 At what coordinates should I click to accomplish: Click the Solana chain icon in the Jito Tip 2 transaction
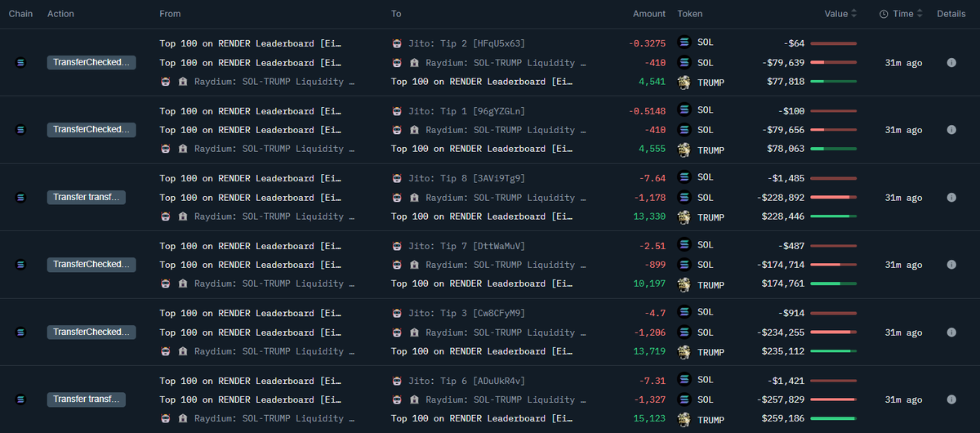21,62
